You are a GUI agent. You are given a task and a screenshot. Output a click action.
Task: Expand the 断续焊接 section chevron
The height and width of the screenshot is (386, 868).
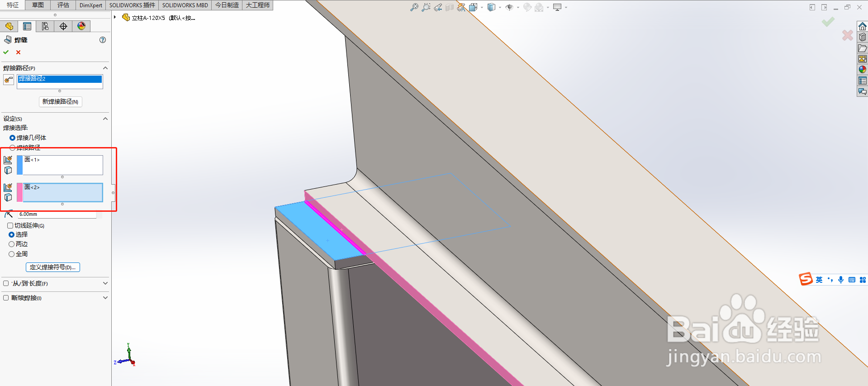click(x=105, y=298)
